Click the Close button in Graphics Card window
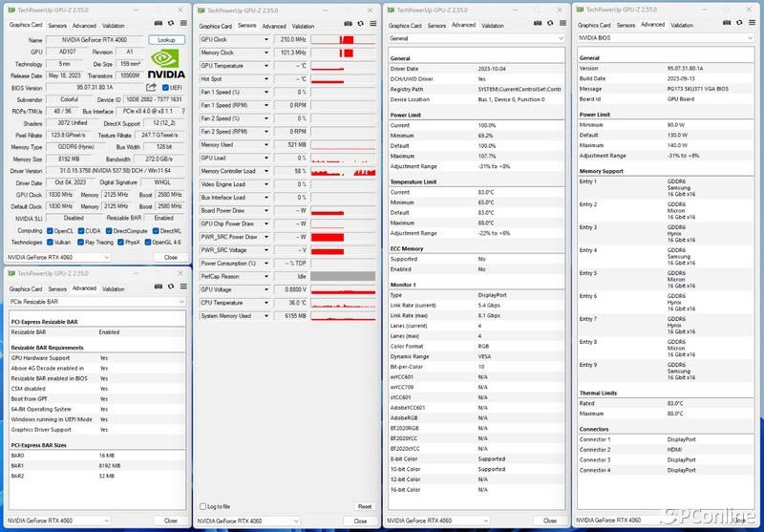 (x=171, y=257)
